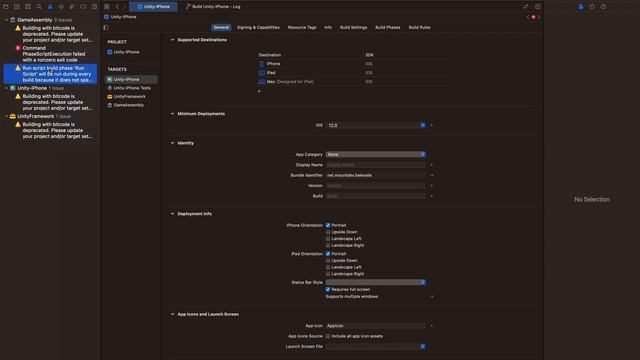
Task: Select the History inspector icon
Action: 592,7
